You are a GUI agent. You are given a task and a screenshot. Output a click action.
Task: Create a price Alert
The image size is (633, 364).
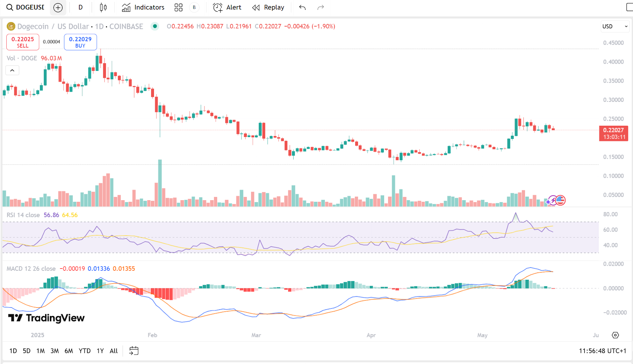coord(227,7)
